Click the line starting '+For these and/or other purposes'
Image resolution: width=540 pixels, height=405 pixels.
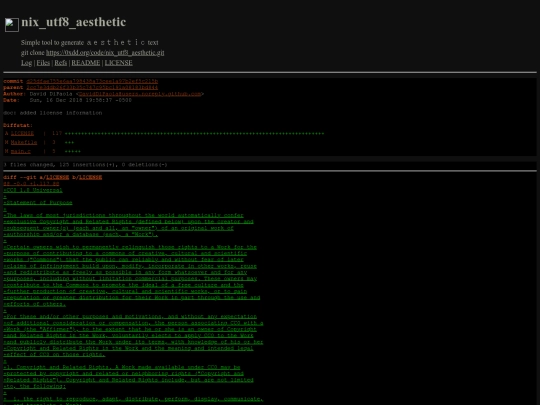point(130,316)
